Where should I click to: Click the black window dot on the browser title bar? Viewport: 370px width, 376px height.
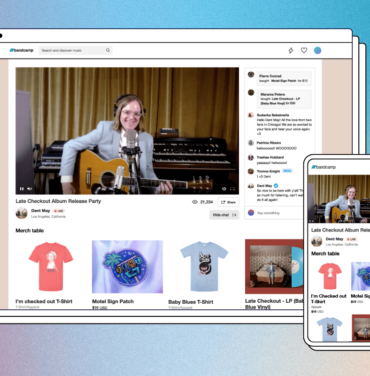[1, 35]
